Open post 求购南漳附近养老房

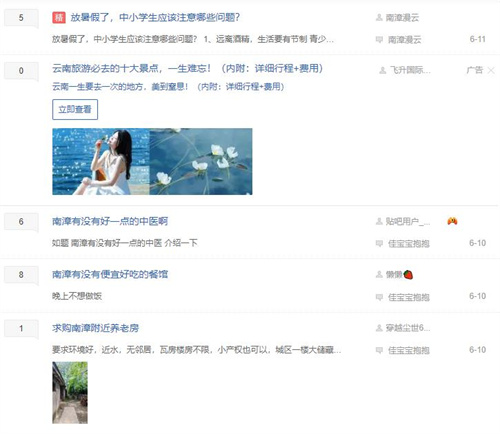[95, 328]
